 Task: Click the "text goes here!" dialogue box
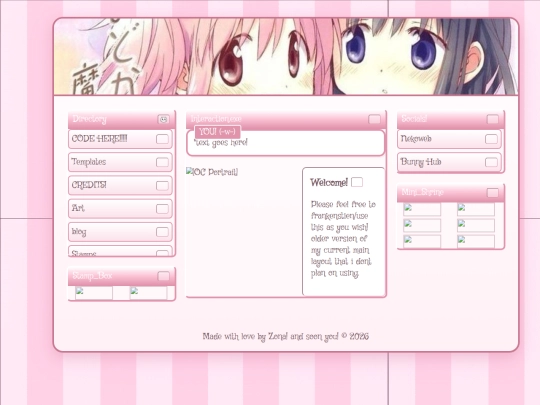(x=285, y=143)
